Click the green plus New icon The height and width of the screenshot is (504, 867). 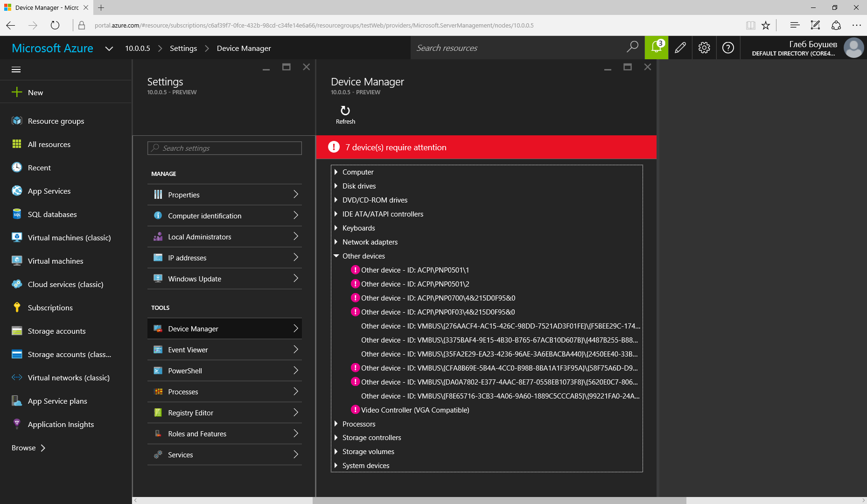pyautogui.click(x=17, y=92)
